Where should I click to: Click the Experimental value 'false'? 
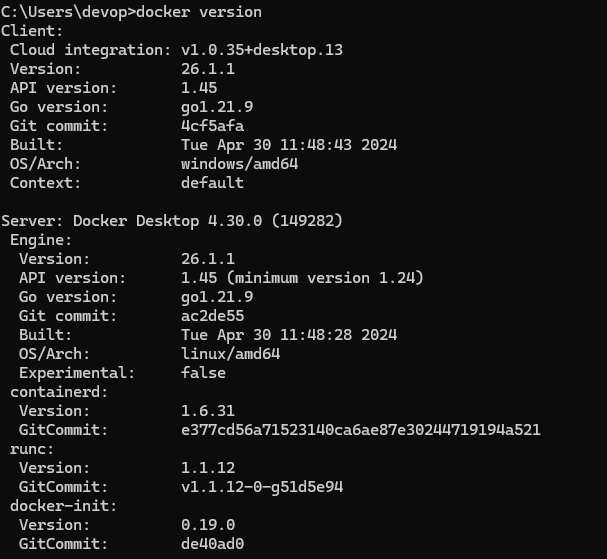pos(204,373)
